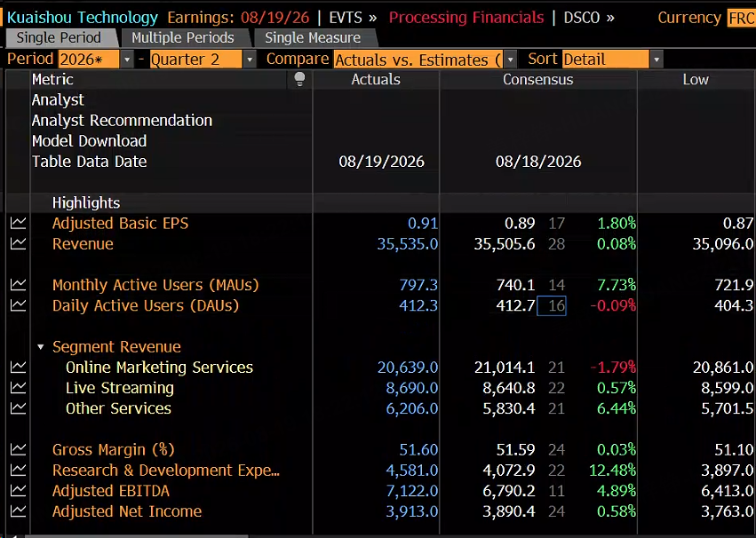The width and height of the screenshot is (756, 538).
Task: Open the Sort Detail dropdown
Action: pos(657,59)
